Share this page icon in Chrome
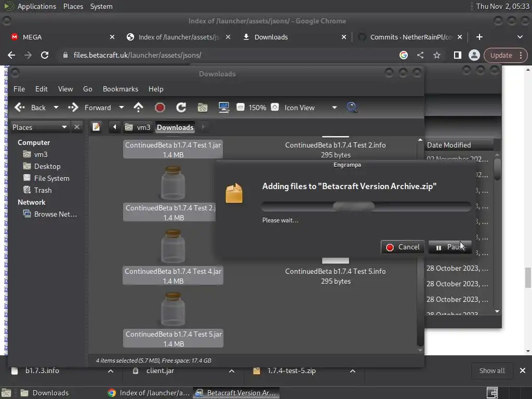Viewport: 532px width, 399px height. click(420, 55)
